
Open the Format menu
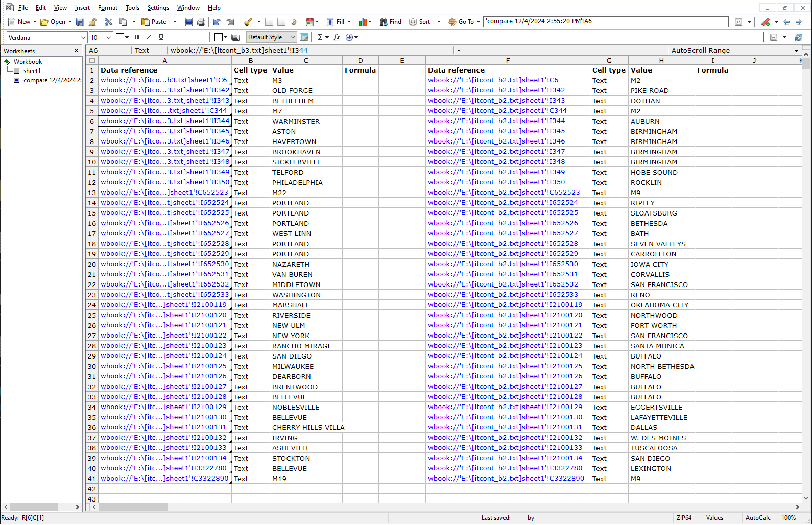point(108,8)
